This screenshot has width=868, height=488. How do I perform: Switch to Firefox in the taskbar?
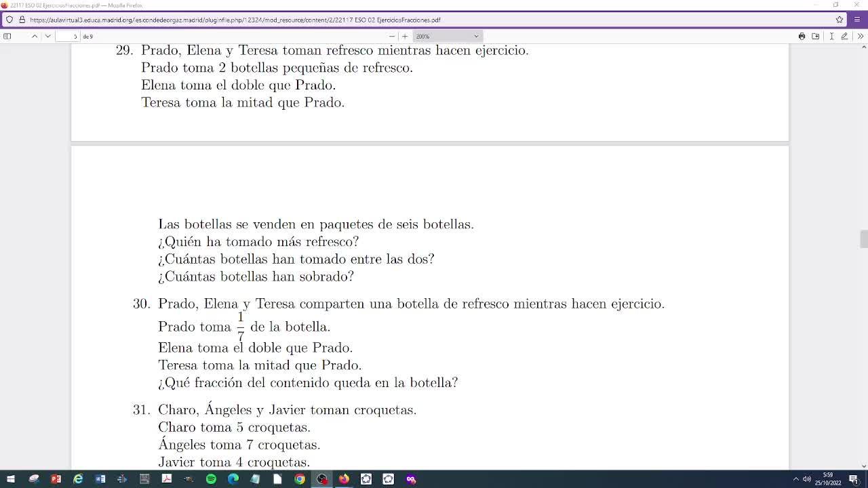(344, 479)
